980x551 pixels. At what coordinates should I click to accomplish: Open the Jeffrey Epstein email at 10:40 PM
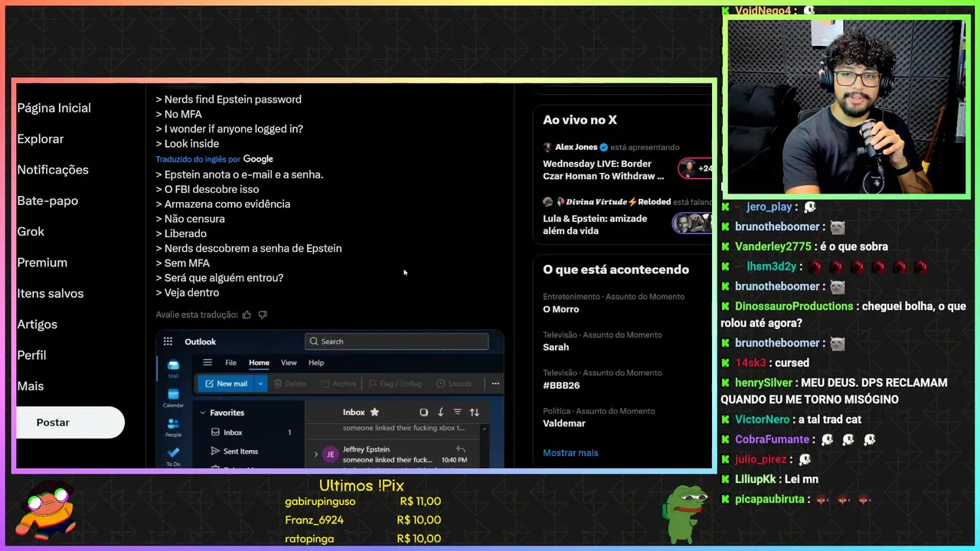point(397,455)
